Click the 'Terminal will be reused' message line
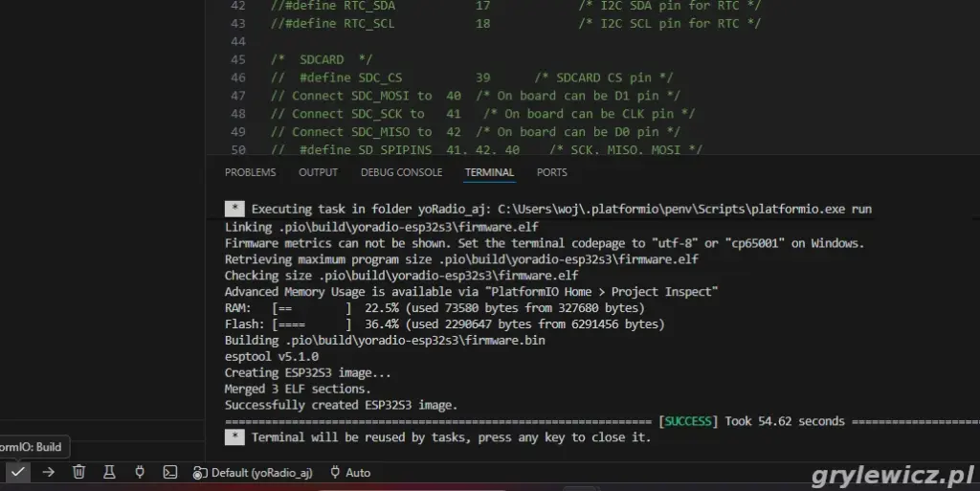Screen dimensions: 980x491 [450, 437]
